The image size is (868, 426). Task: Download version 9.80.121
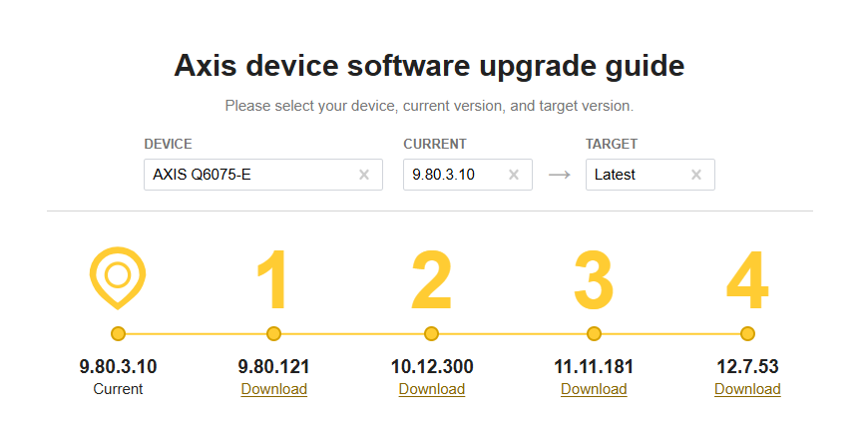point(273,389)
